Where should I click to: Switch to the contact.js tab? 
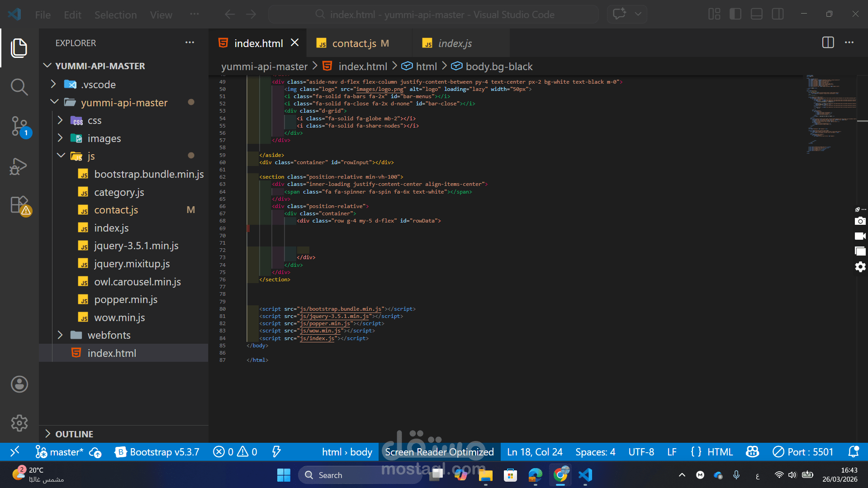359,43
